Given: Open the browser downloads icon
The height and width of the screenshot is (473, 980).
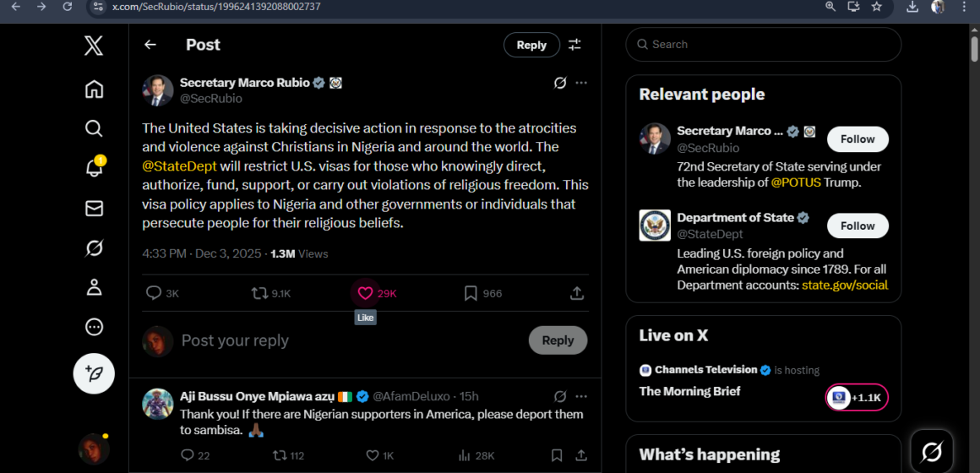Looking at the screenshot, I should (x=912, y=7).
